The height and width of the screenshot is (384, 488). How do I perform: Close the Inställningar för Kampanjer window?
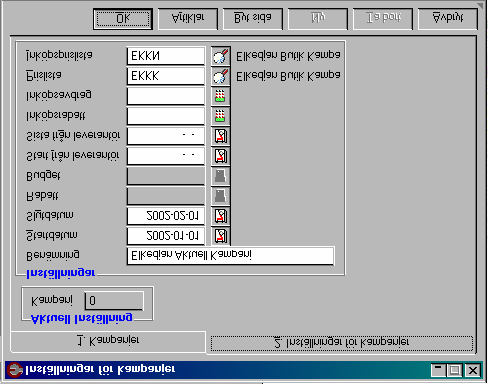coord(472,370)
